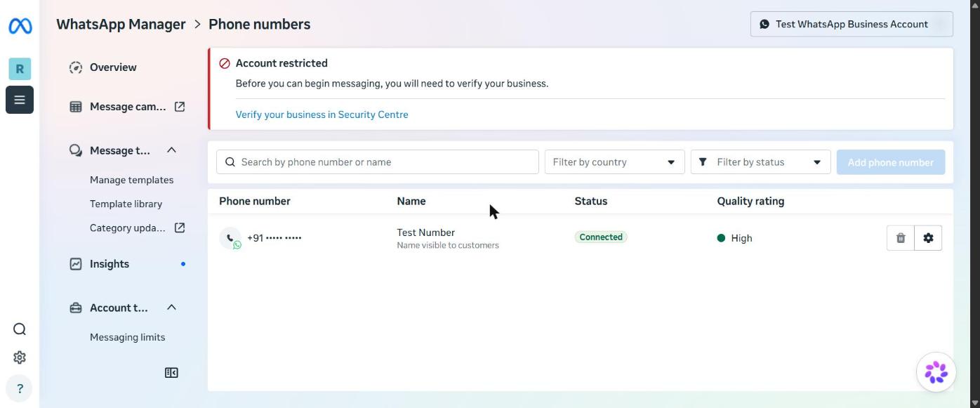The image size is (980, 408).
Task: Click the funnel icon in status filter
Action: pos(703,162)
